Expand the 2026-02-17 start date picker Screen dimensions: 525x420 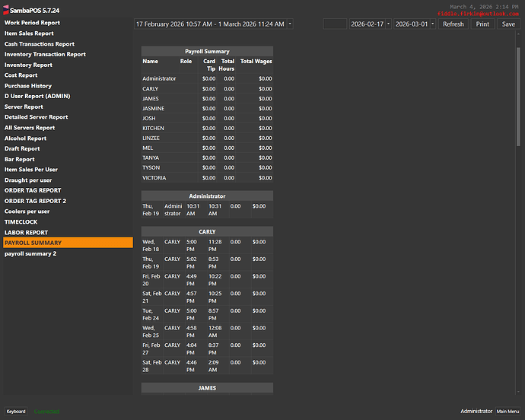(x=370, y=24)
